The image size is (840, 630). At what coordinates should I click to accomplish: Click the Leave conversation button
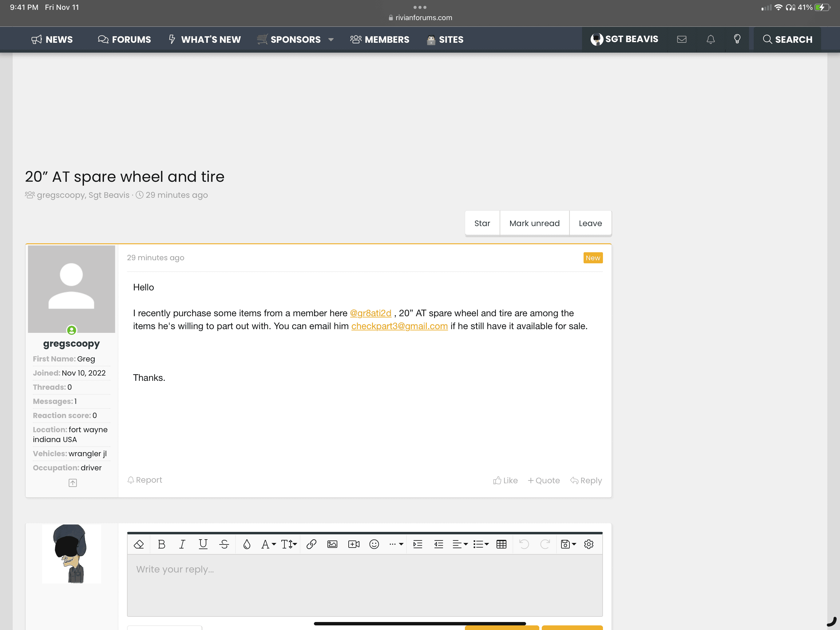(x=590, y=223)
